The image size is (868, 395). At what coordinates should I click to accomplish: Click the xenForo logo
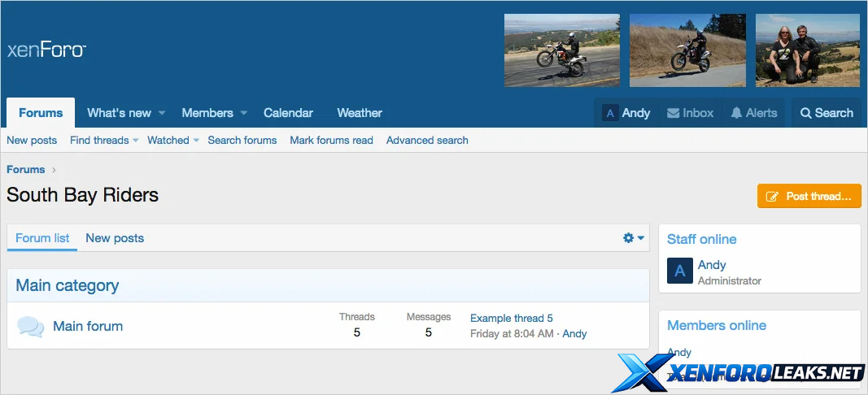pos(46,50)
